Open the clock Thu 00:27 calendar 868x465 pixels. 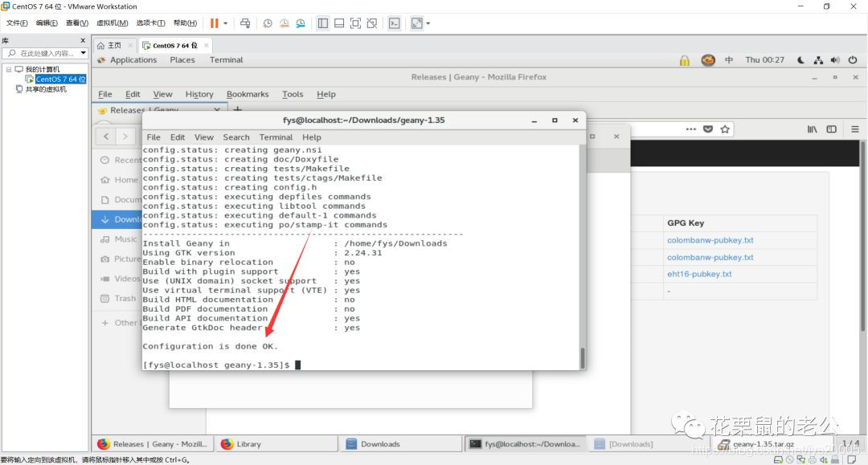click(764, 59)
